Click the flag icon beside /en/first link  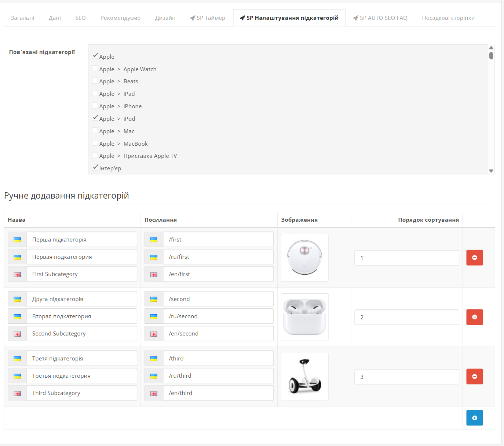coord(154,274)
